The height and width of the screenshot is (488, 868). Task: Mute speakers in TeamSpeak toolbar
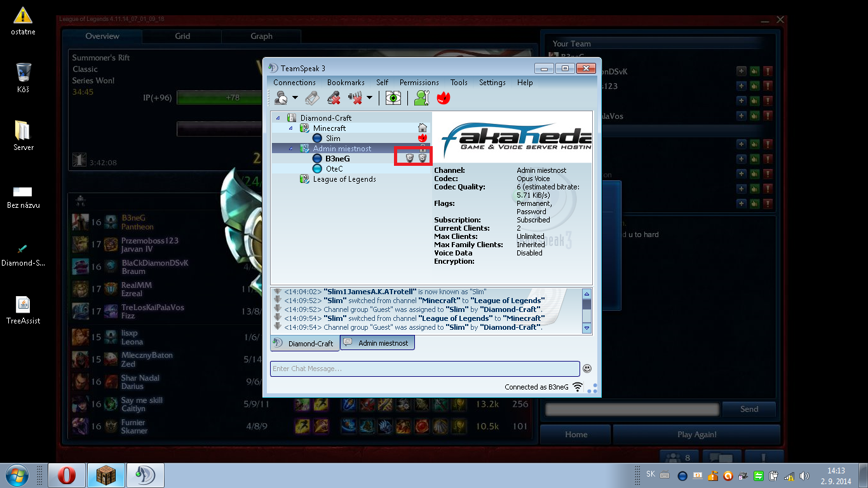[x=355, y=98]
